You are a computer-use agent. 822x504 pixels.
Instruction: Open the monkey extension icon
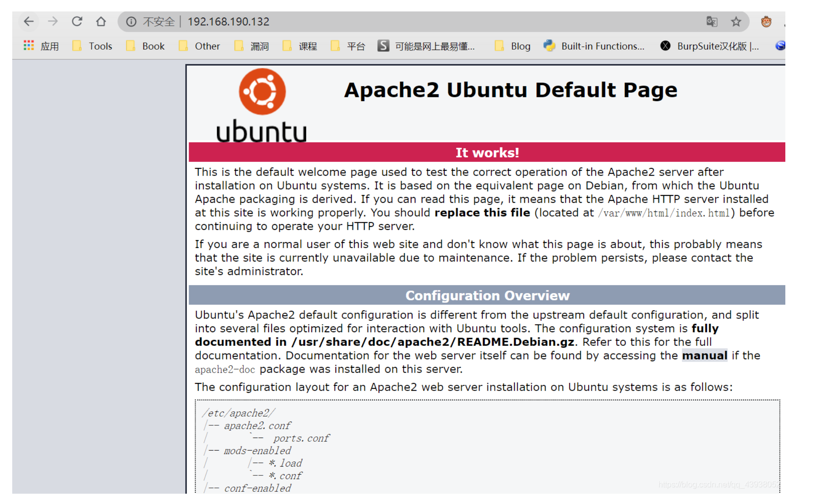(x=766, y=22)
